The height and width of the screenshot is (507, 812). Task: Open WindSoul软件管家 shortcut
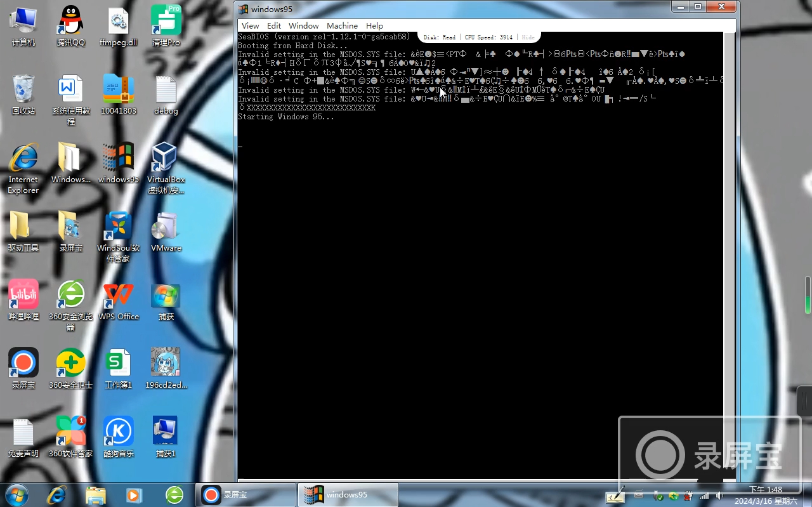point(118,237)
